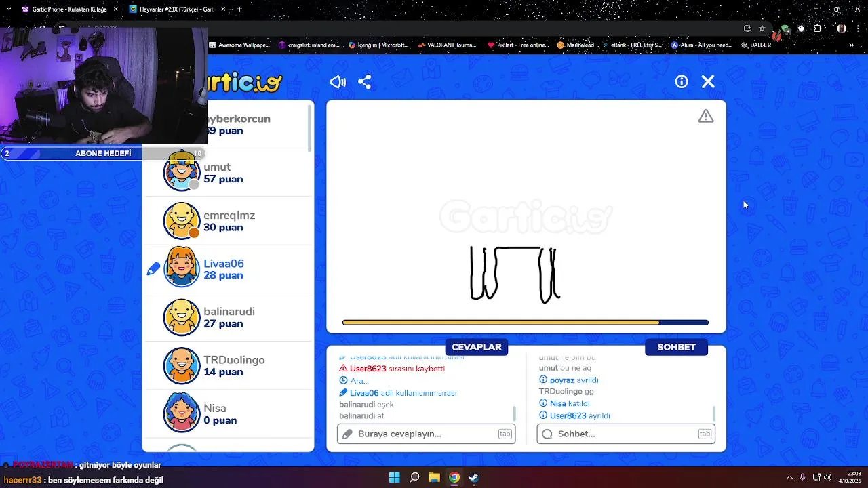Click TRDuolingo's '14 puan' score
The width and height of the screenshot is (868, 488).
tap(223, 372)
